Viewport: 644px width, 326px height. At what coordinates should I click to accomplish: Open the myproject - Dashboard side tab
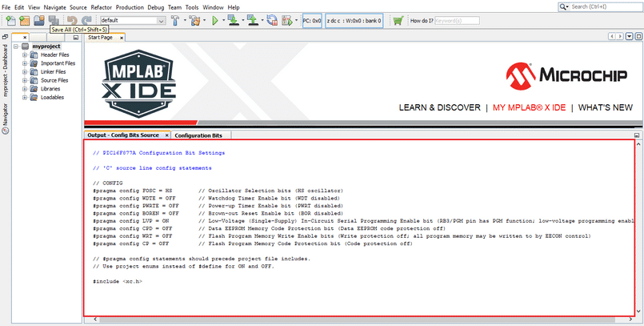6,70
